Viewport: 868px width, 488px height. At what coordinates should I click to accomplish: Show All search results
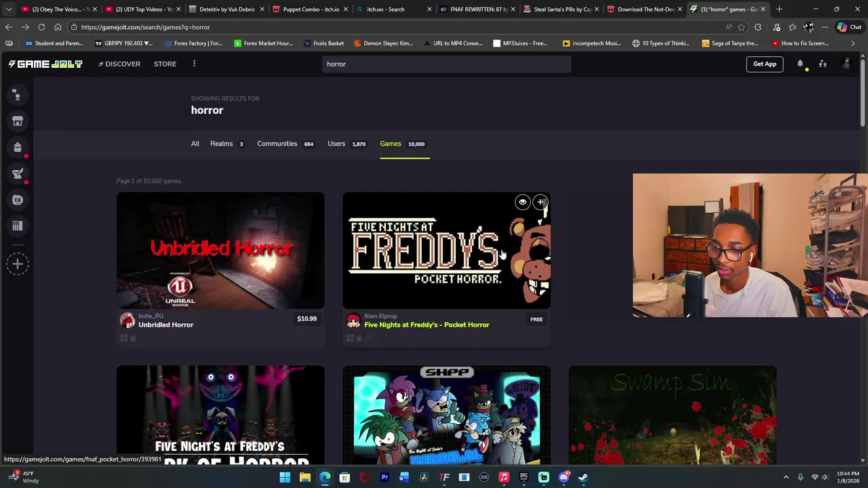195,144
